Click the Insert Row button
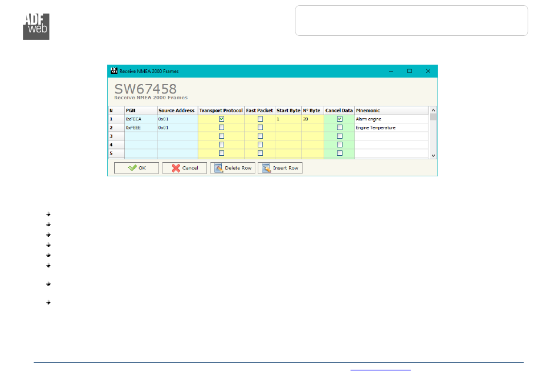 280,168
